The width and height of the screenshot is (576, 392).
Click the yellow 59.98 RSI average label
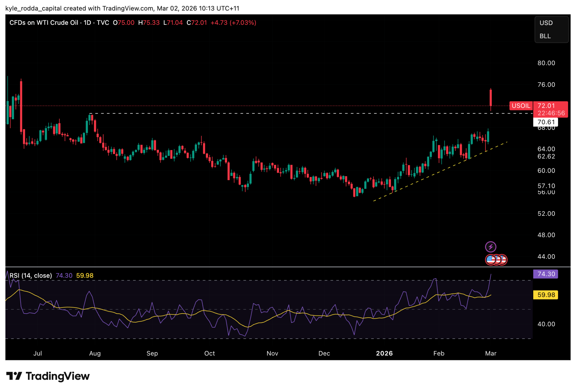546,295
